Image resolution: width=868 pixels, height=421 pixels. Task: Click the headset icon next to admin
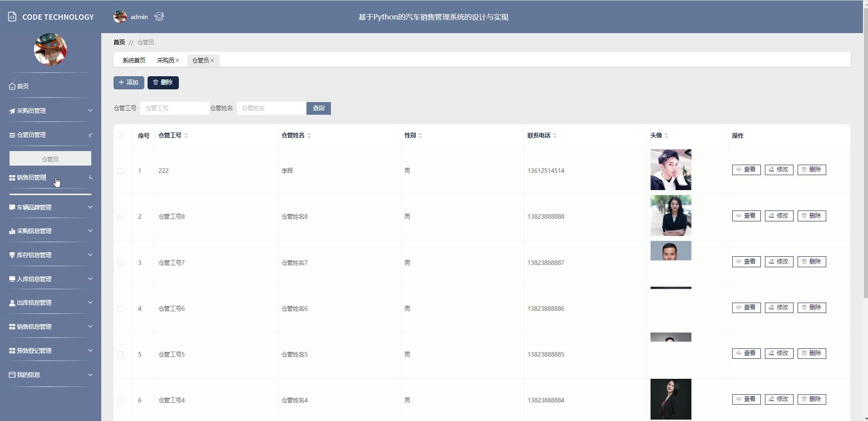pyautogui.click(x=159, y=17)
